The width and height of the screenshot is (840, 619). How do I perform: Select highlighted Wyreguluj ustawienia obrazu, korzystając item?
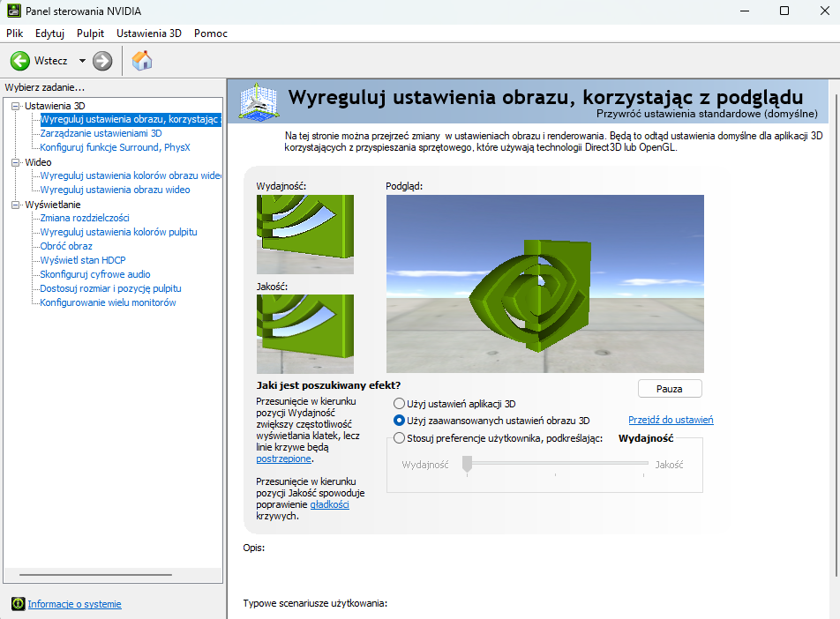point(131,119)
